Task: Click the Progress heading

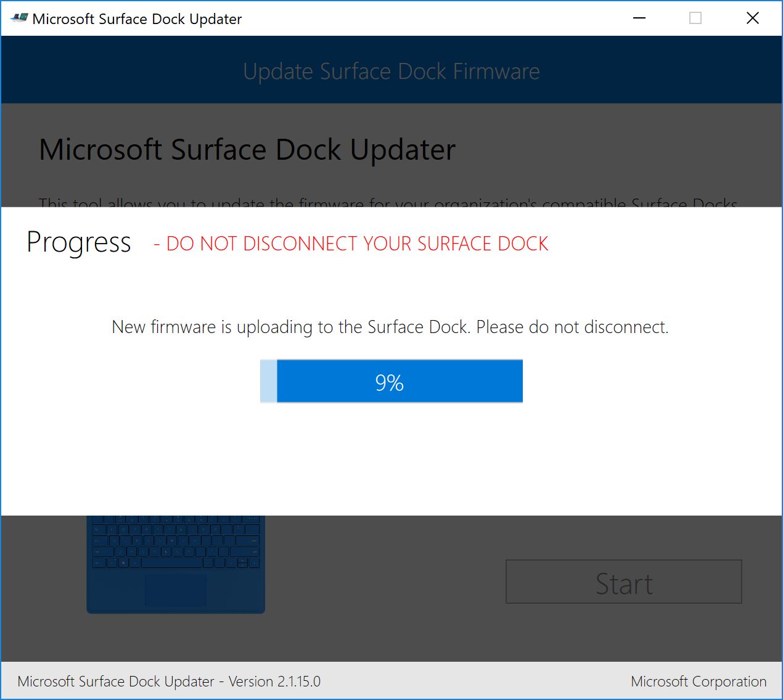Action: point(78,242)
